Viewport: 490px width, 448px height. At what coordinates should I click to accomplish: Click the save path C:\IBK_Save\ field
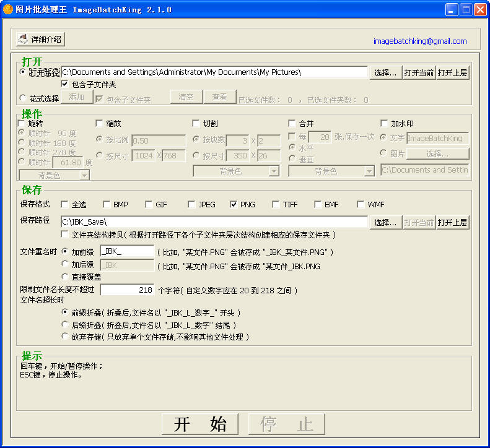pyautogui.click(x=214, y=222)
